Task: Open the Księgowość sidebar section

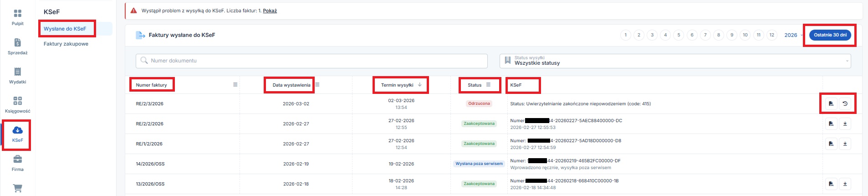Action: 17,104
